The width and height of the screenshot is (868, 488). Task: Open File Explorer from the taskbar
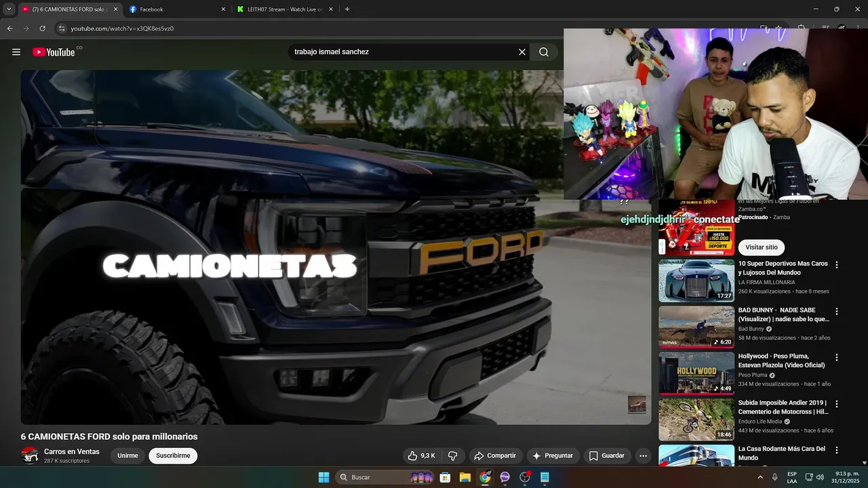click(x=465, y=477)
